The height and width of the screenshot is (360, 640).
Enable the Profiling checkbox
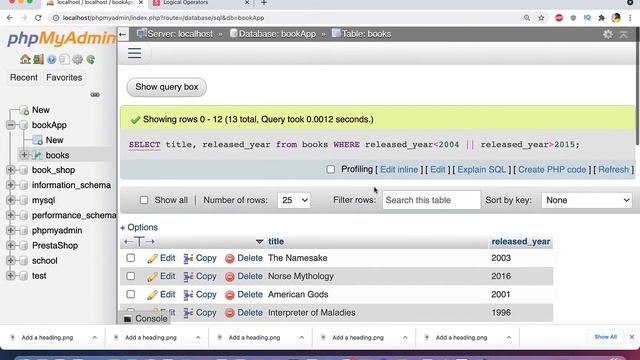click(x=331, y=169)
